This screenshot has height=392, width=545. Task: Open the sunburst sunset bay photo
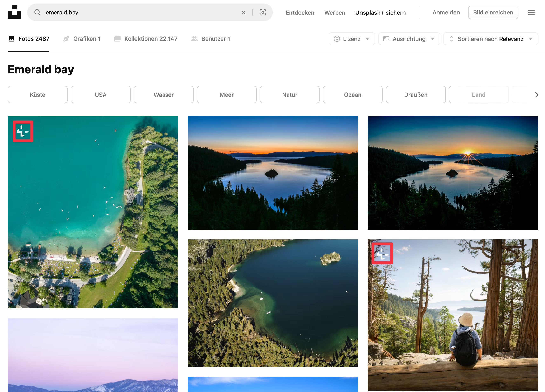coord(453,173)
